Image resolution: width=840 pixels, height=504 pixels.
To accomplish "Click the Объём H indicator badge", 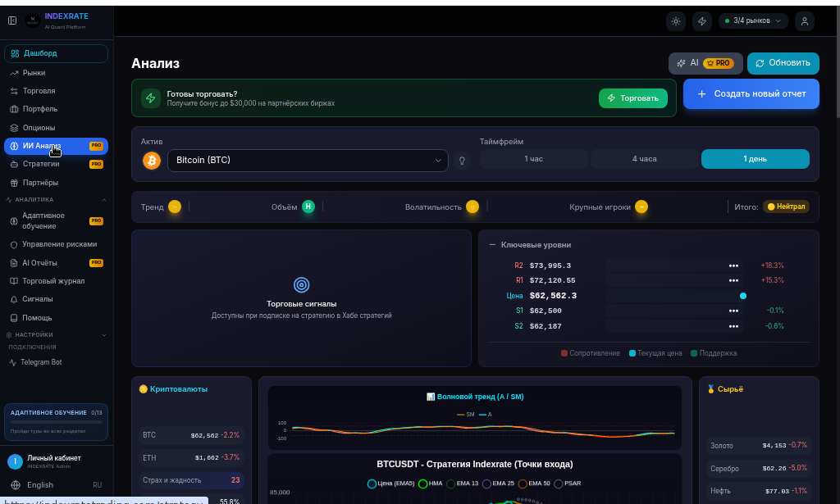I will click(x=308, y=207).
